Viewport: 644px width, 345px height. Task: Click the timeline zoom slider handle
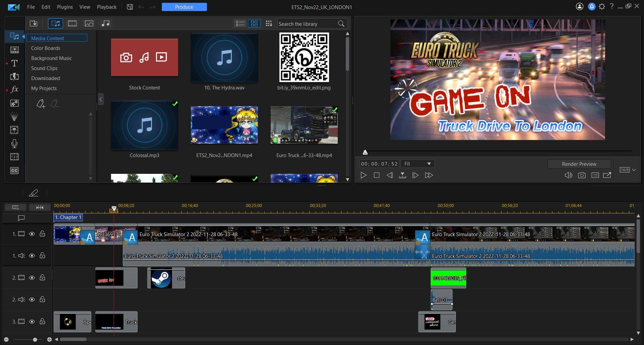coord(35,340)
